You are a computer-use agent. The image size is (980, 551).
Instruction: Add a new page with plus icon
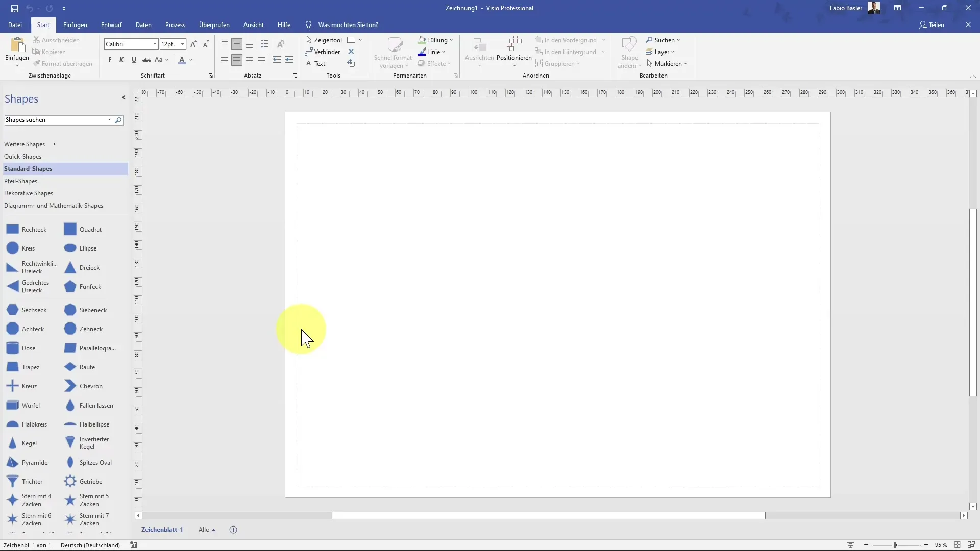click(x=233, y=530)
